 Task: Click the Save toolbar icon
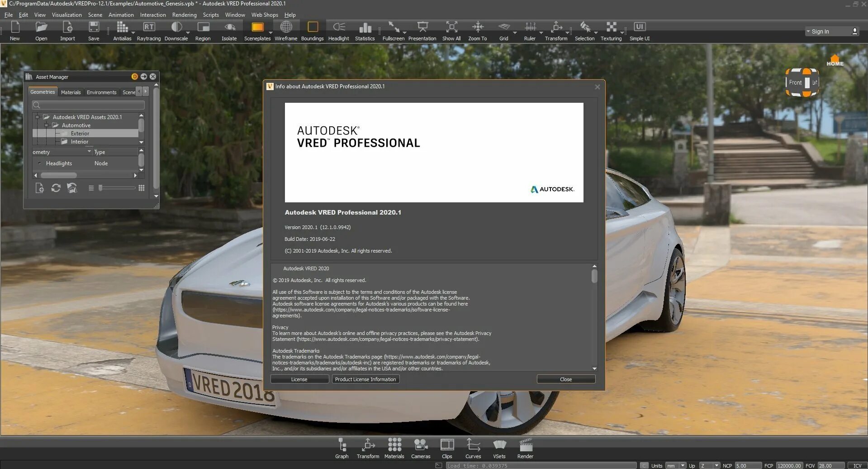pyautogui.click(x=94, y=31)
